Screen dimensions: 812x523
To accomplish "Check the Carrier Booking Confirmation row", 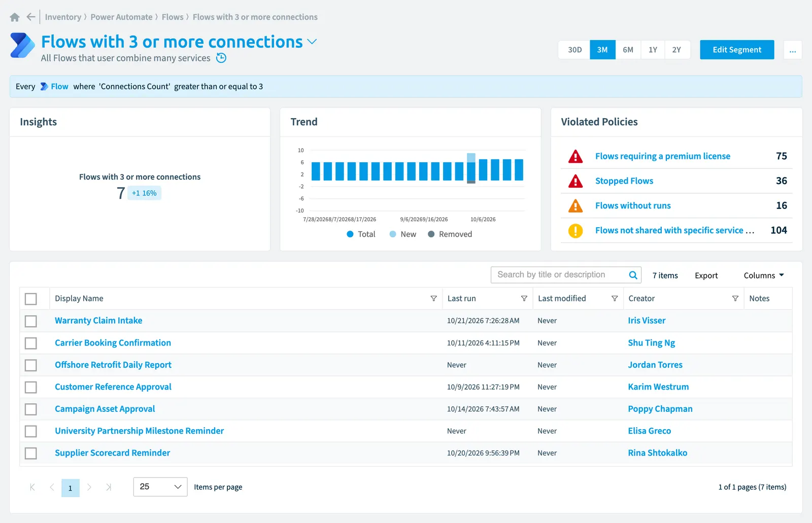I will 31,343.
